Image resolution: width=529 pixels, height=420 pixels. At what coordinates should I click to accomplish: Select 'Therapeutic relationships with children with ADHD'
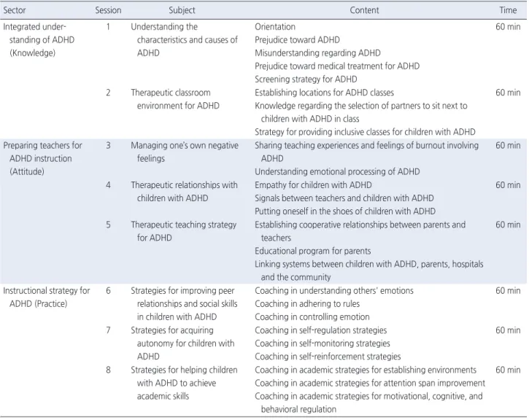tap(184, 192)
